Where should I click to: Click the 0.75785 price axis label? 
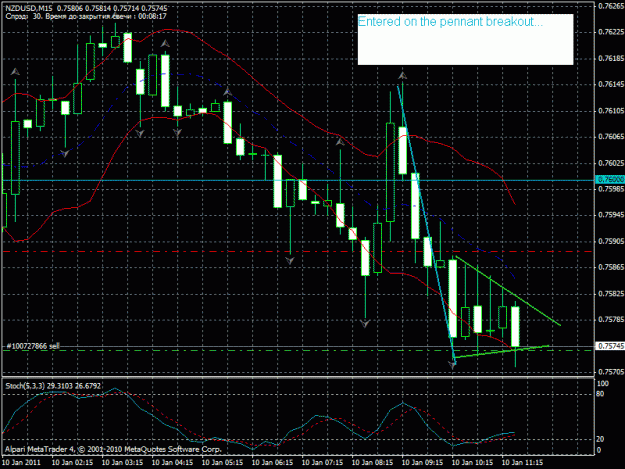pyautogui.click(x=611, y=320)
